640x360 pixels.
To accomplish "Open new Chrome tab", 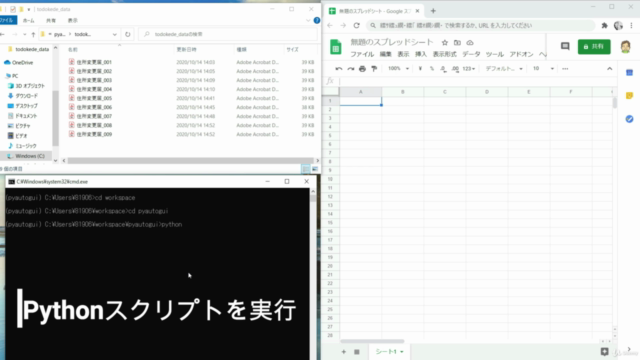I will [433, 11].
